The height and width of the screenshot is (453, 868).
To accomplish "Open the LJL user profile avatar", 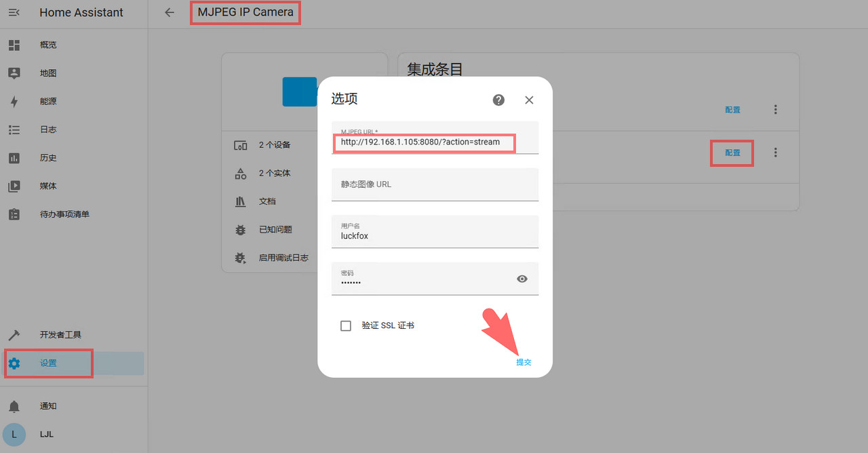I will coord(14,434).
